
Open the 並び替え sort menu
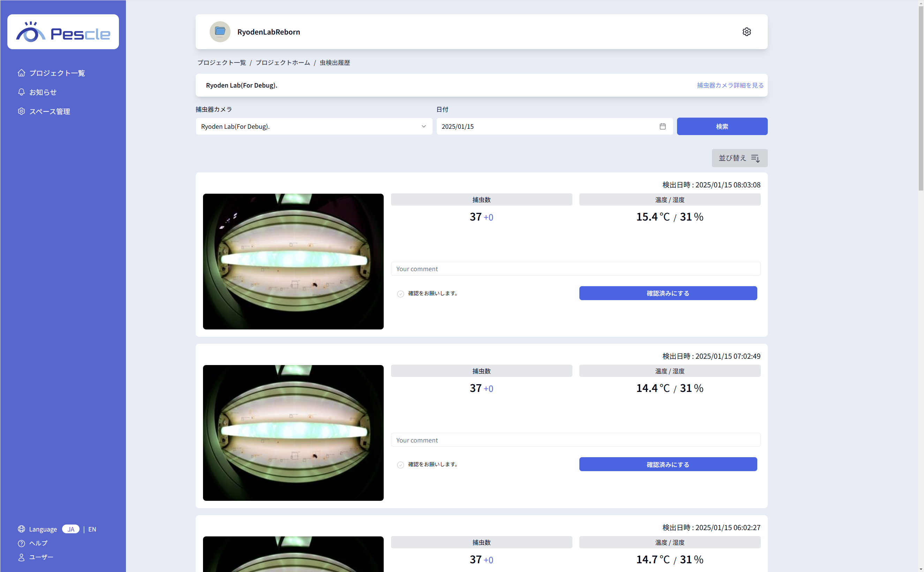tap(739, 158)
